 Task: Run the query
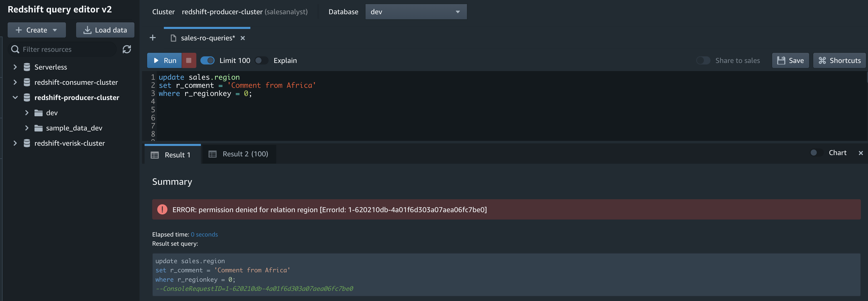click(x=165, y=60)
